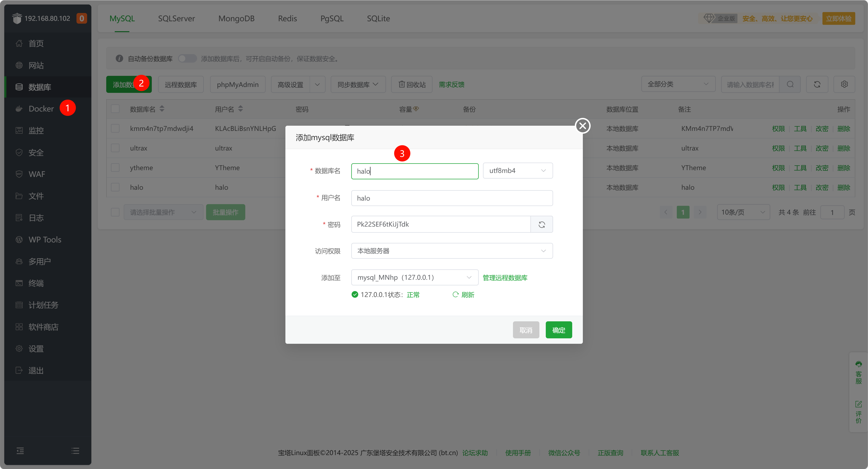Click the WAF shield sidebar icon
The height and width of the screenshot is (469, 868).
tap(19, 174)
